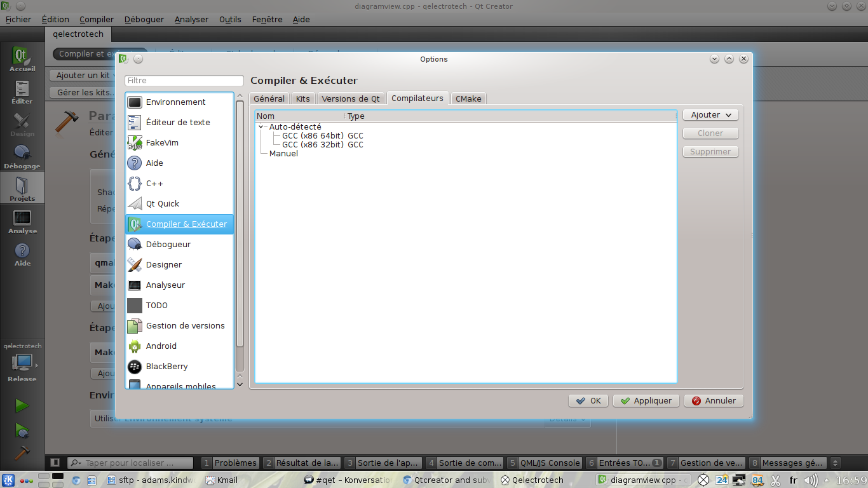
Task: Open the qelectrotech Release kit selector
Action: pyautogui.click(x=22, y=363)
